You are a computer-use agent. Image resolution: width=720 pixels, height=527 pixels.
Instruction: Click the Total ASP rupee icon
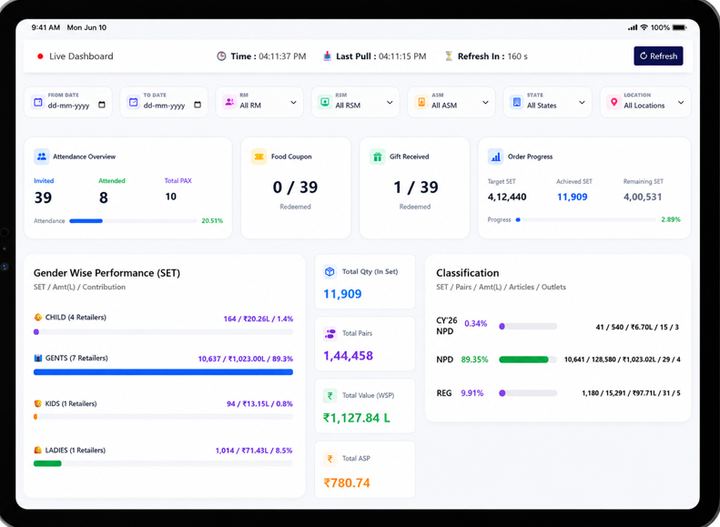click(x=330, y=458)
